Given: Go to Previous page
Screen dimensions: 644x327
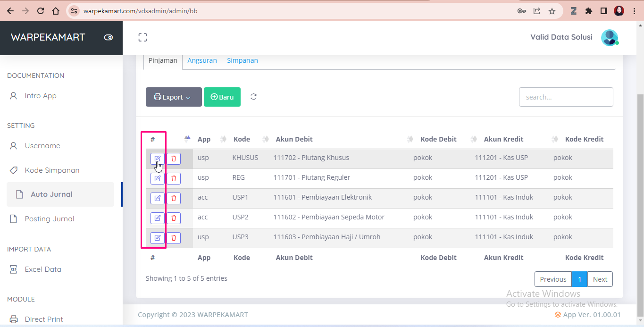Looking at the screenshot, I should click(553, 279).
